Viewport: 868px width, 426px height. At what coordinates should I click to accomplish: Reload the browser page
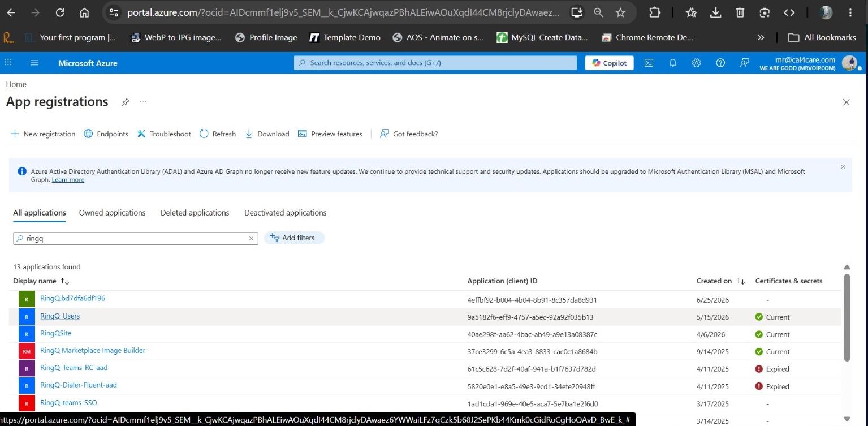tap(60, 12)
